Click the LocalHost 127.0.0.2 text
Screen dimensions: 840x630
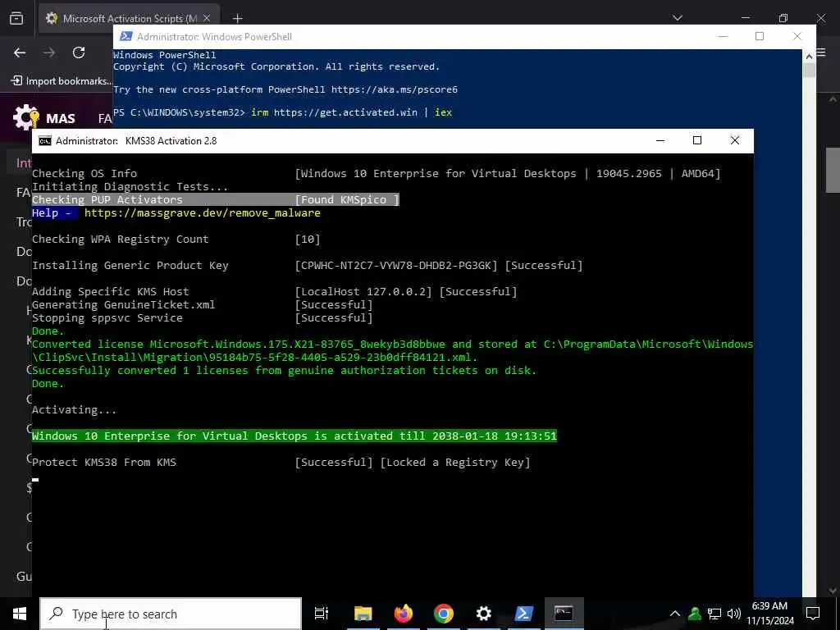(x=363, y=291)
